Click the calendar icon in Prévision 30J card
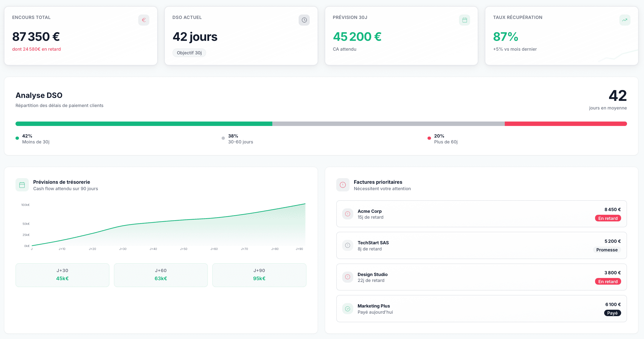The width and height of the screenshot is (644, 339). click(x=464, y=20)
